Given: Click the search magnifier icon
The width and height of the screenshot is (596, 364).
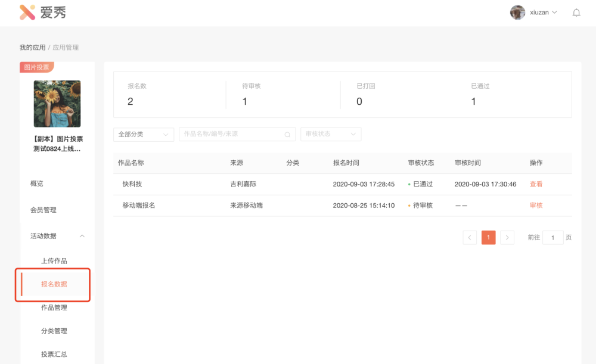Looking at the screenshot, I should 287,135.
